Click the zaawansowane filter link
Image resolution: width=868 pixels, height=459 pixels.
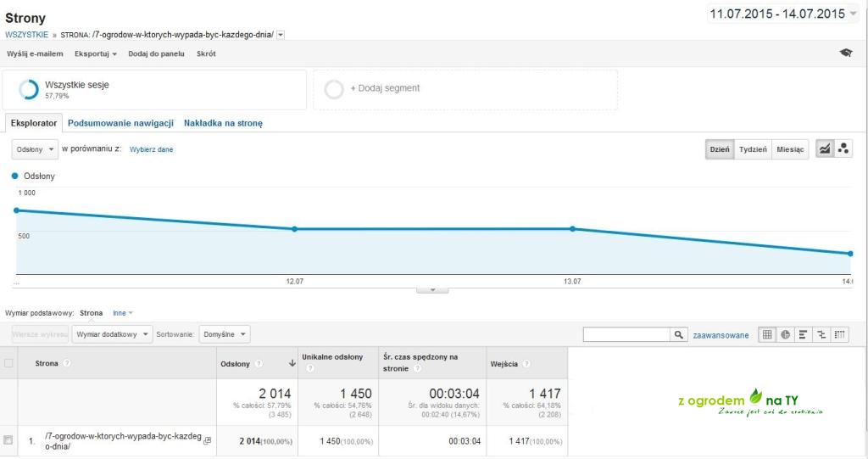coord(721,335)
